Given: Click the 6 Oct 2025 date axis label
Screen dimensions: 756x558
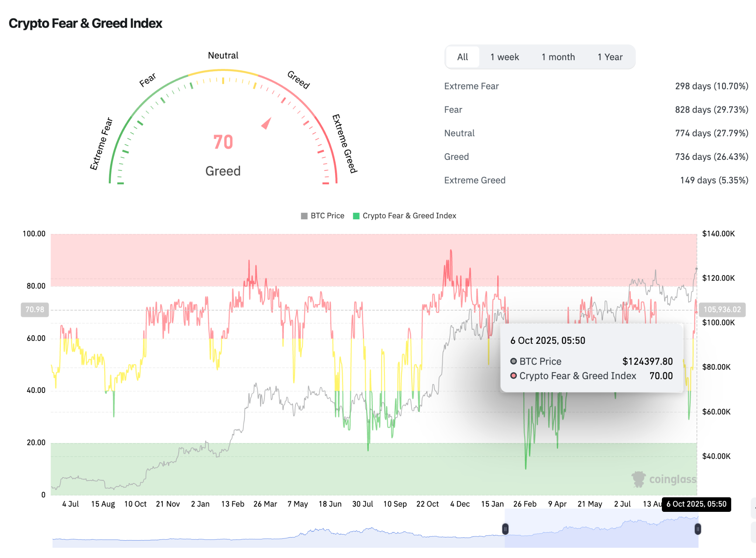Looking at the screenshot, I should [x=696, y=504].
